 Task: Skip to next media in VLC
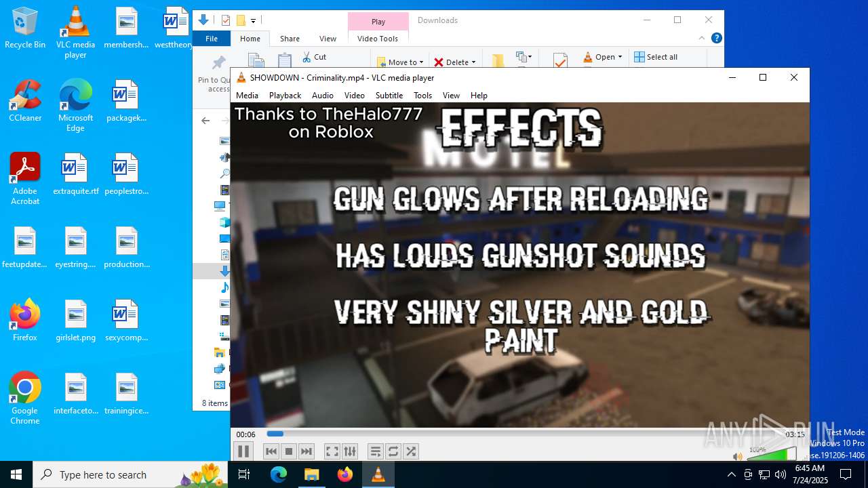pyautogui.click(x=307, y=451)
